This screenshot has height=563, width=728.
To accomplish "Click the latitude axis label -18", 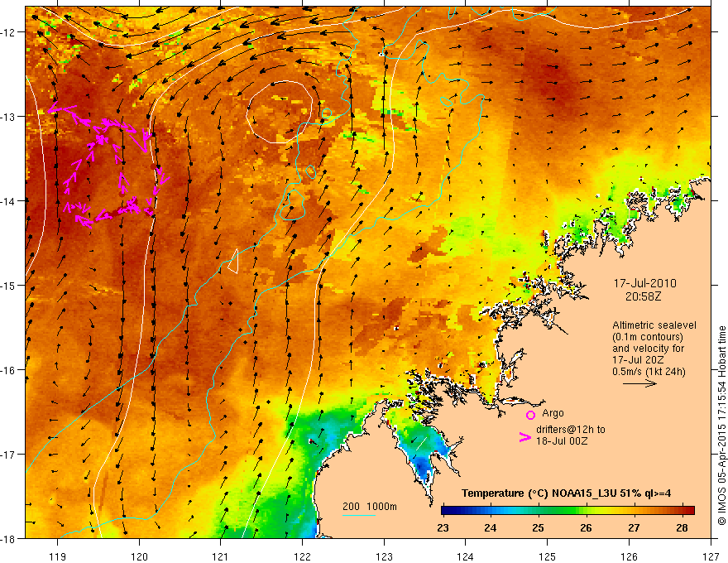I will pyautogui.click(x=8, y=539).
